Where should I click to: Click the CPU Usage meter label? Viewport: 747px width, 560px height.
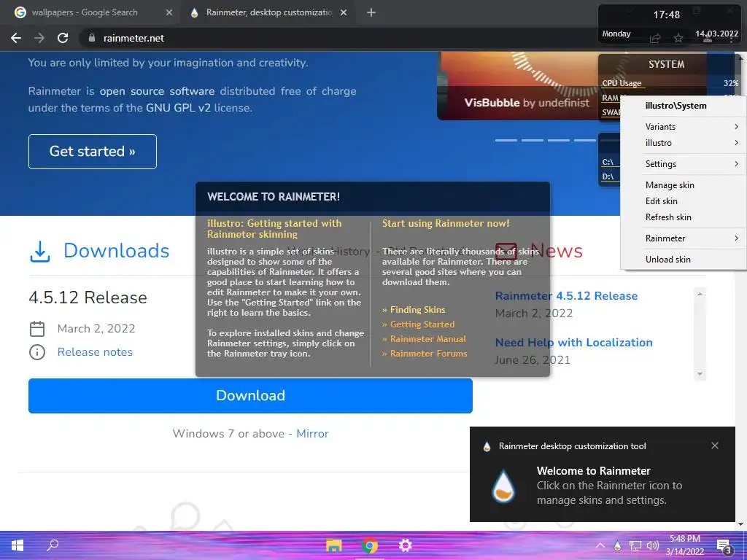(x=622, y=83)
